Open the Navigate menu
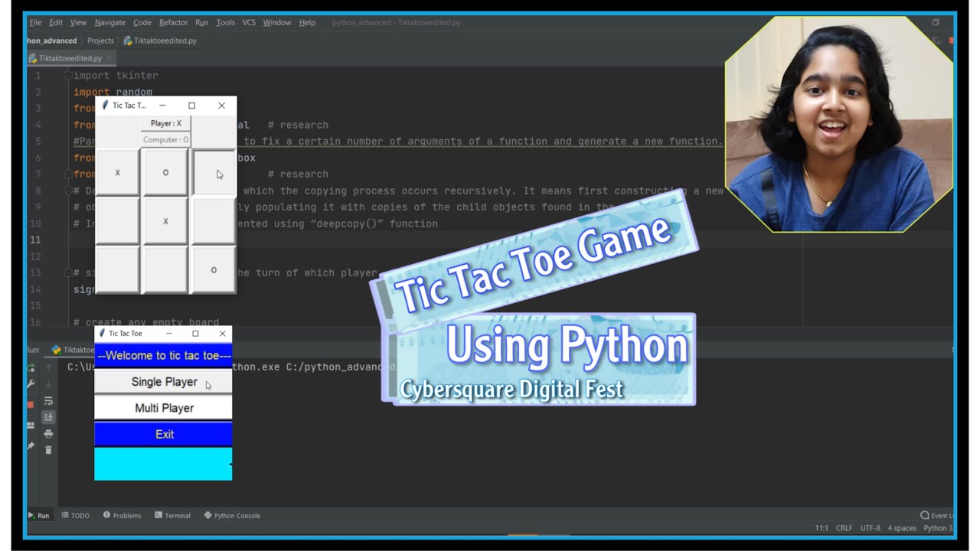 [110, 22]
